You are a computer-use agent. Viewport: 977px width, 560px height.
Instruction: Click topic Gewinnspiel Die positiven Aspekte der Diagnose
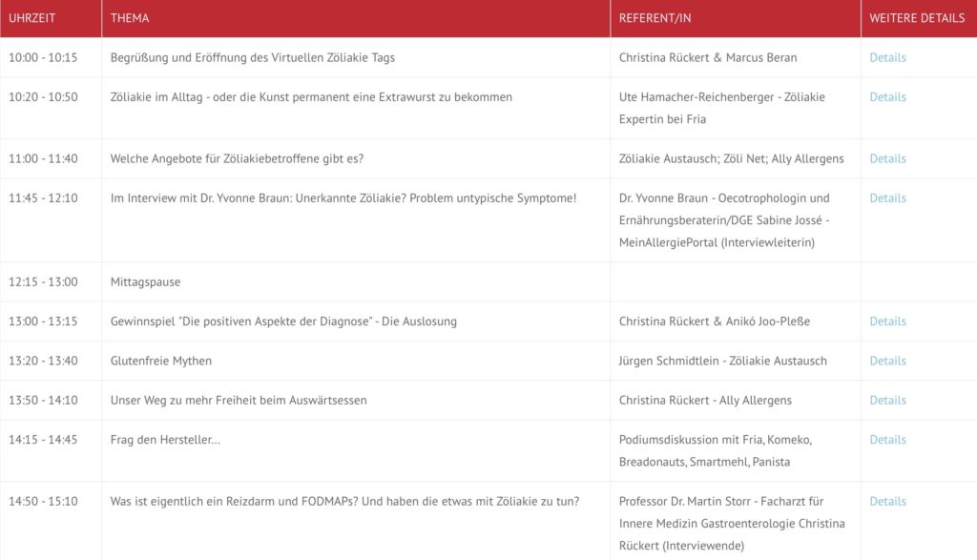click(x=283, y=321)
